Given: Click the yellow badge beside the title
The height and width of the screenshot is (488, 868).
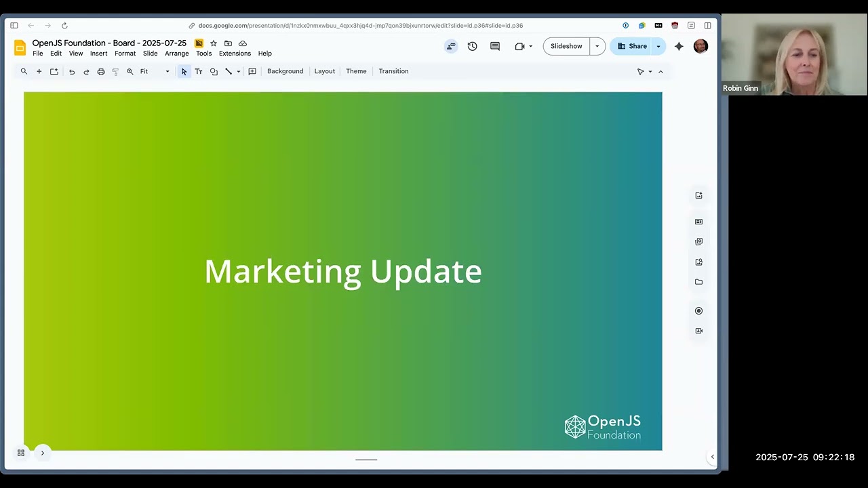Looking at the screenshot, I should [x=199, y=43].
